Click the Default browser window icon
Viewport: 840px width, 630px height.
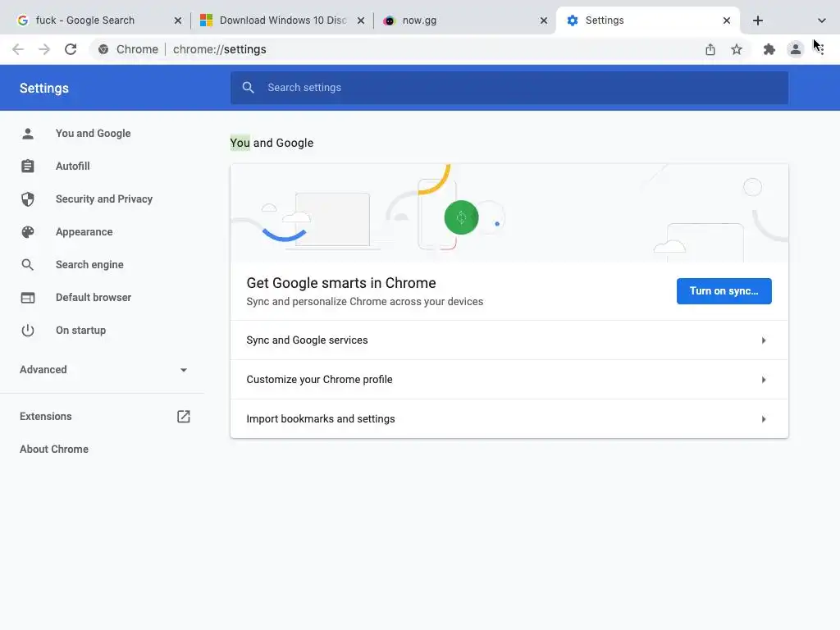28,297
